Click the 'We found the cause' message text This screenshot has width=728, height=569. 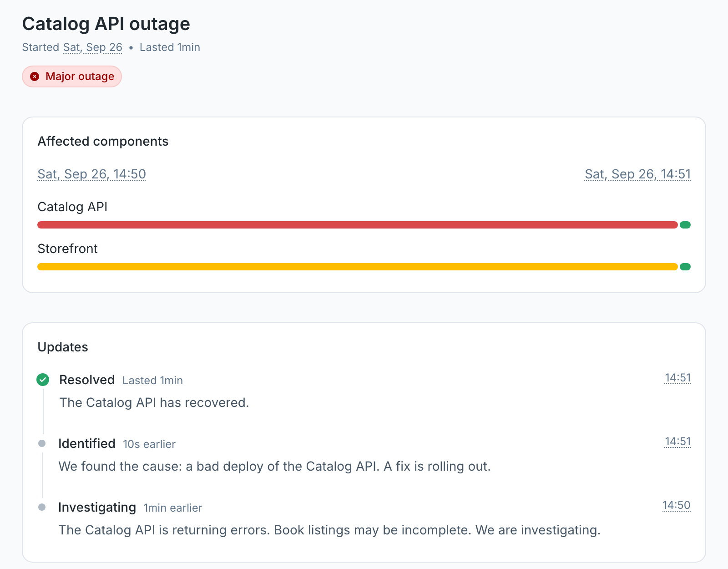pyautogui.click(x=274, y=466)
